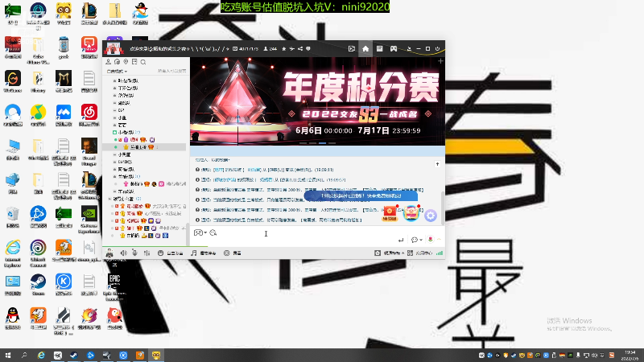The image size is (644, 362).
Task: Open the GeForce Experience desktop shortcut
Action: 89,220
